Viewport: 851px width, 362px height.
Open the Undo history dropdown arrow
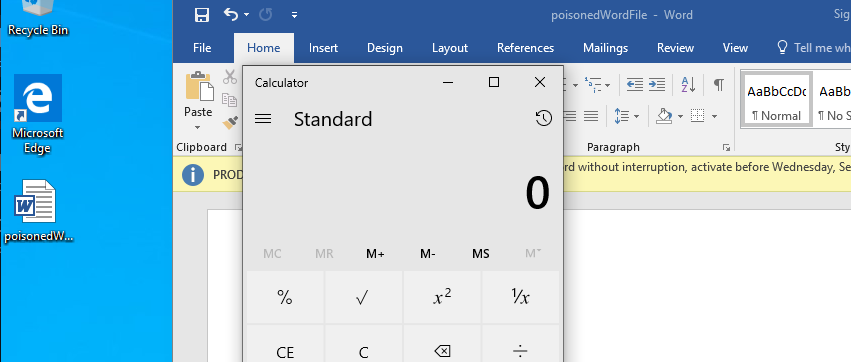pyautogui.click(x=246, y=15)
